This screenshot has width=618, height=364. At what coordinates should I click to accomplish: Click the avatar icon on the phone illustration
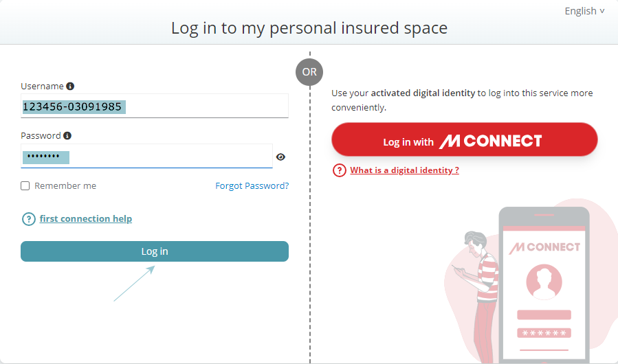[544, 282]
